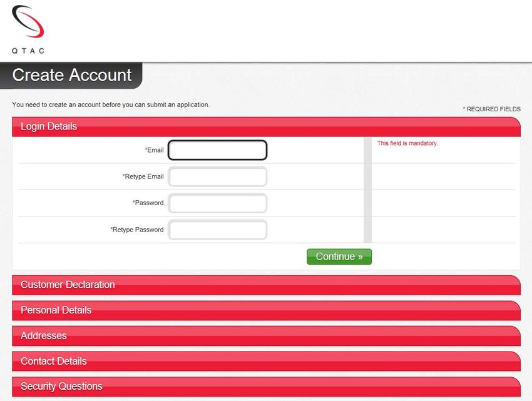The width and height of the screenshot is (532, 401).
Task: Click the QTAC logo
Action: click(x=28, y=29)
